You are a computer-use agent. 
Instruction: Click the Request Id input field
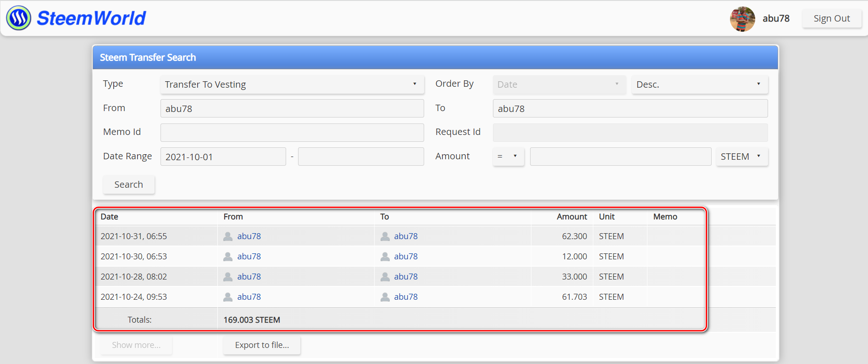click(x=630, y=133)
